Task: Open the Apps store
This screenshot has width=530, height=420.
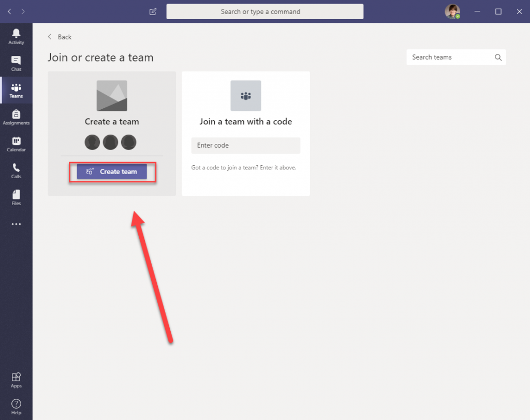Action: tap(16, 380)
